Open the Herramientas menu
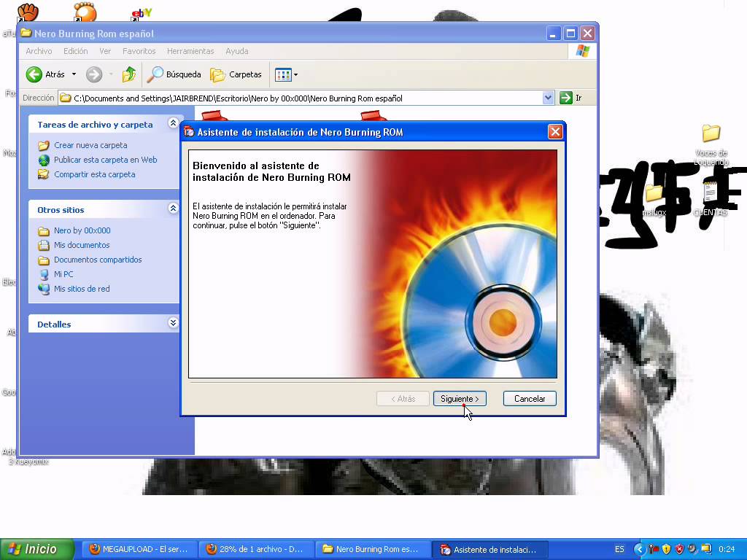The height and width of the screenshot is (560, 747). click(x=190, y=51)
